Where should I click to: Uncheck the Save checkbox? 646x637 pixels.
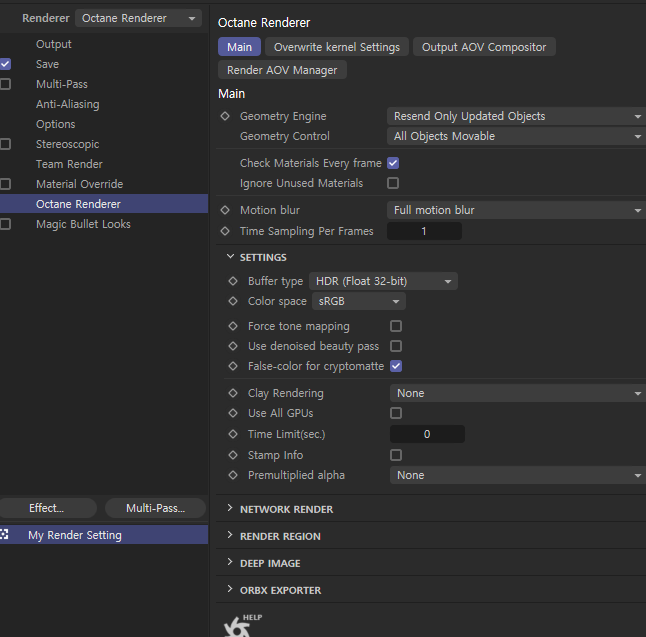(x=5, y=64)
